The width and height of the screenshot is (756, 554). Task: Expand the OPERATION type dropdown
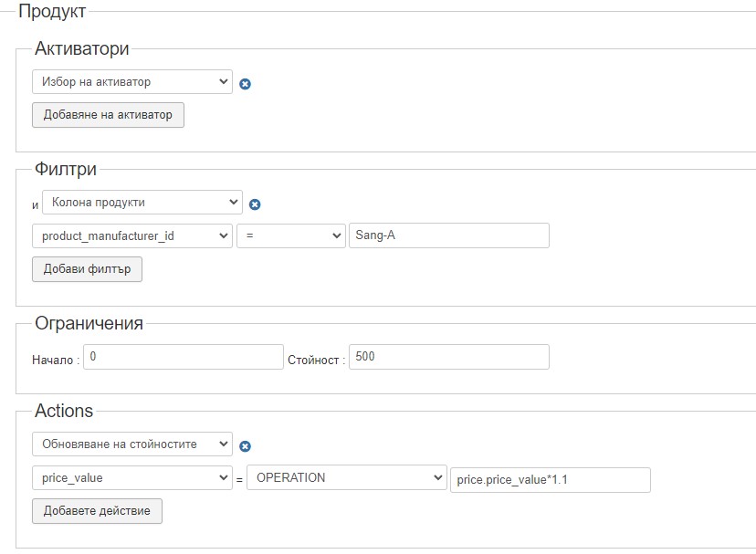[x=346, y=477]
